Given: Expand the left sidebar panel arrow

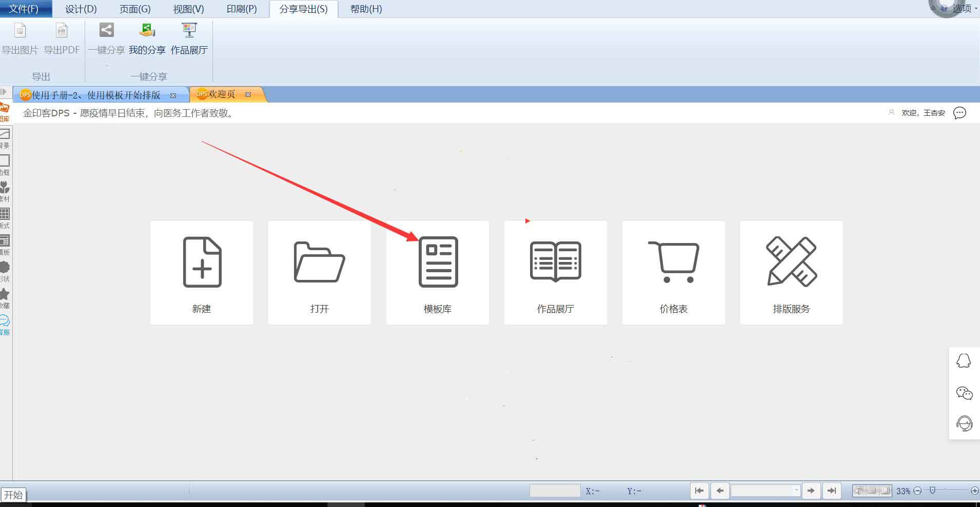Looking at the screenshot, I should (4, 92).
